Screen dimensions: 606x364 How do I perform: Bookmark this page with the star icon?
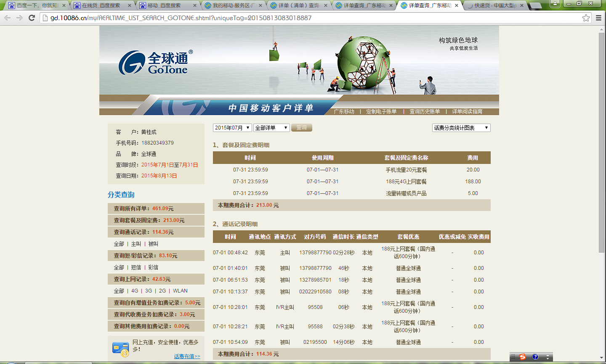(586, 18)
